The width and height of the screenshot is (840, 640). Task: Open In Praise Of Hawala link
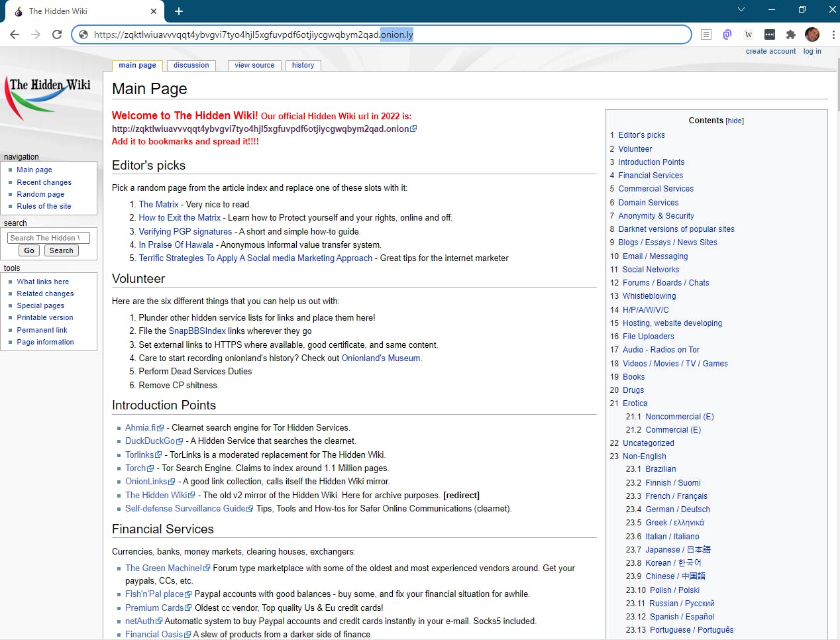(176, 244)
